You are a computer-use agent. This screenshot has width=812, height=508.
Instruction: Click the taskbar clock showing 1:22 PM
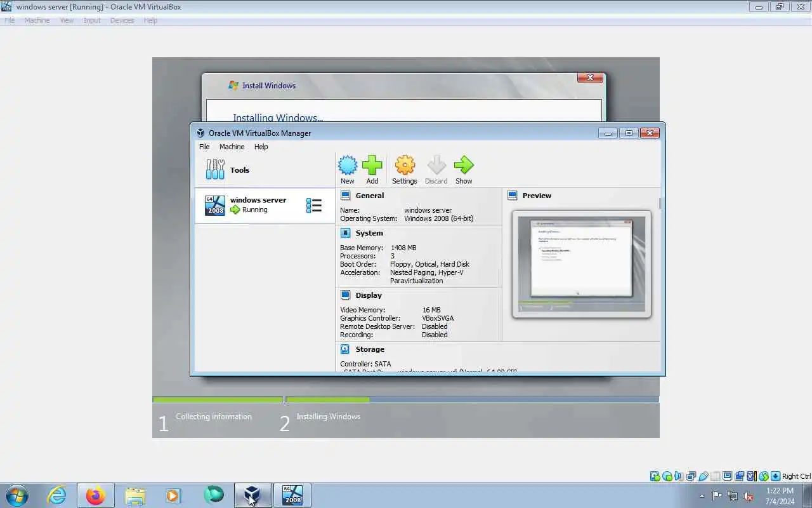tap(780, 496)
